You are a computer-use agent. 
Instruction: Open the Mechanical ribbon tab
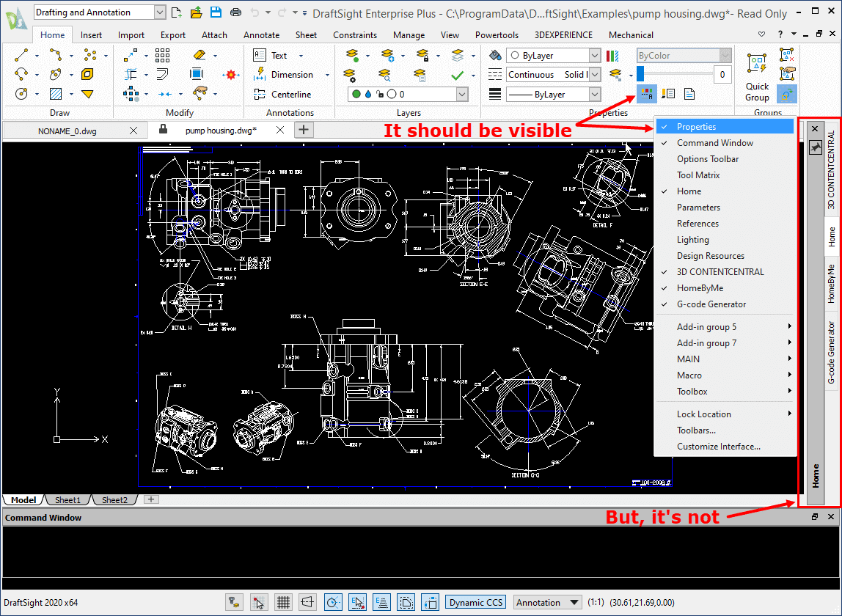pos(631,35)
